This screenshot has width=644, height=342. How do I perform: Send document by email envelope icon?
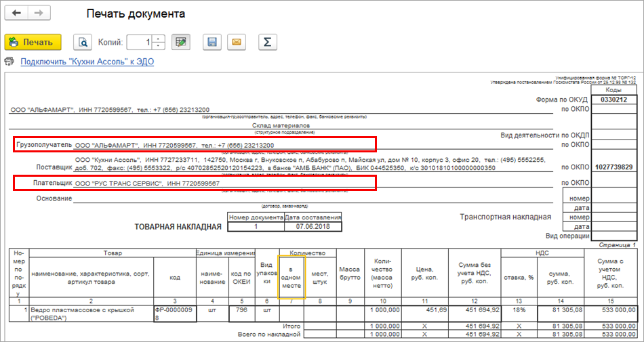(236, 42)
